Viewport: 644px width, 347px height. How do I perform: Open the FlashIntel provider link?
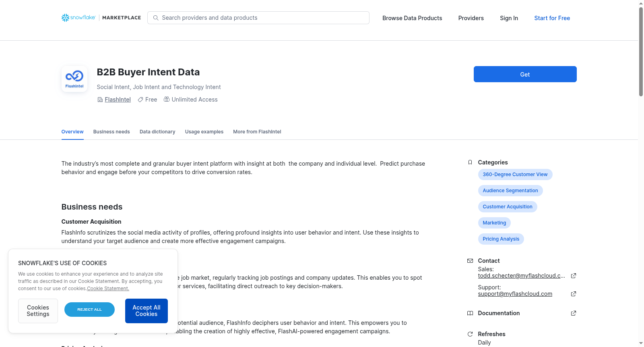click(118, 100)
